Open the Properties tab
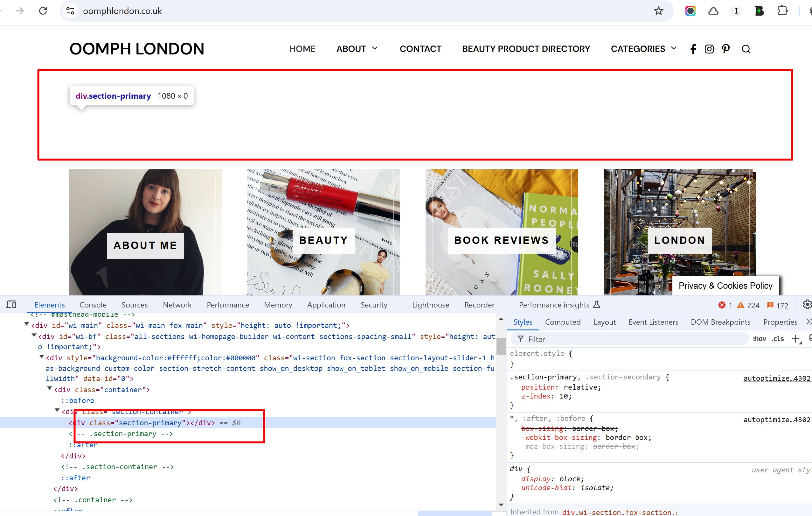 [x=780, y=322]
